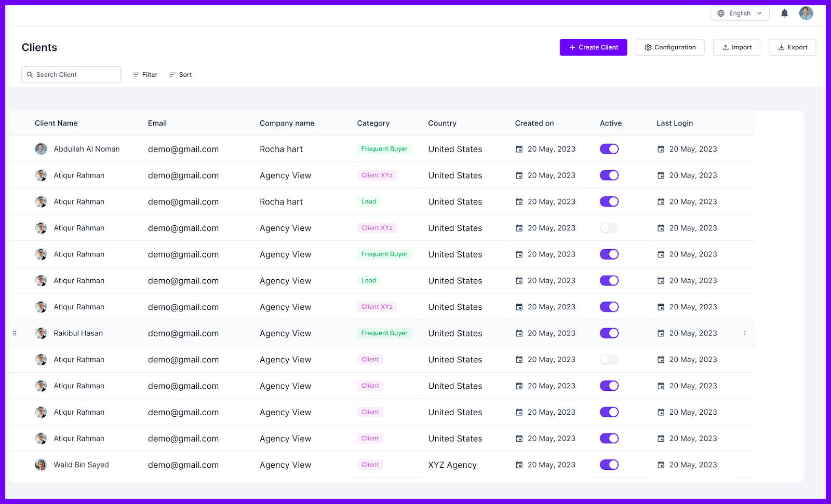Open the Filter options
This screenshot has width=831, height=504.
click(x=145, y=75)
